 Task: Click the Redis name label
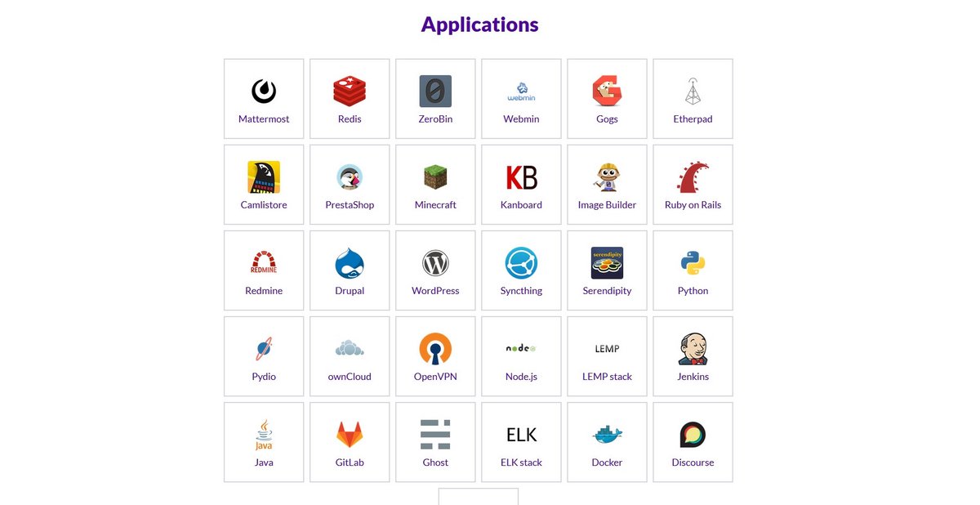pyautogui.click(x=350, y=119)
